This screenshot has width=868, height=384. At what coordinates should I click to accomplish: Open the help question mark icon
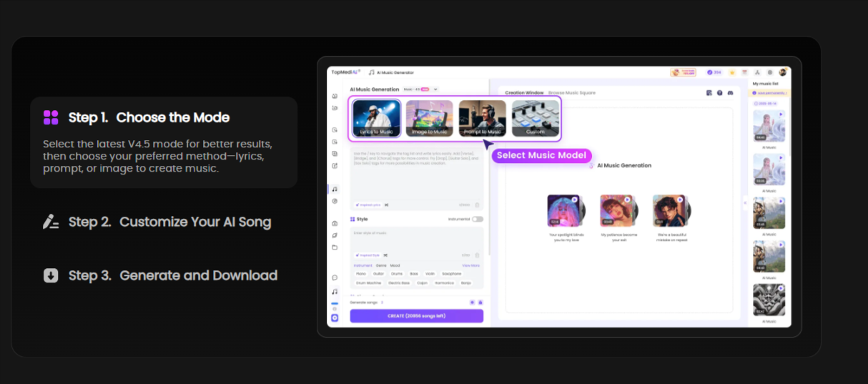(x=719, y=93)
